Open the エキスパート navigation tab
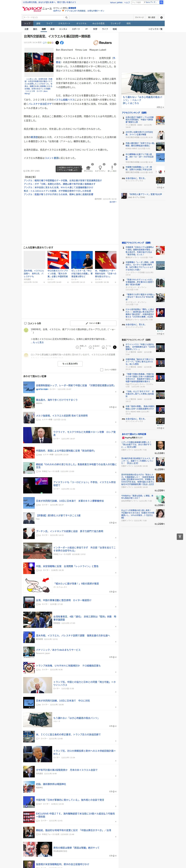This screenshot has height=868, width=186. coord(64,24)
